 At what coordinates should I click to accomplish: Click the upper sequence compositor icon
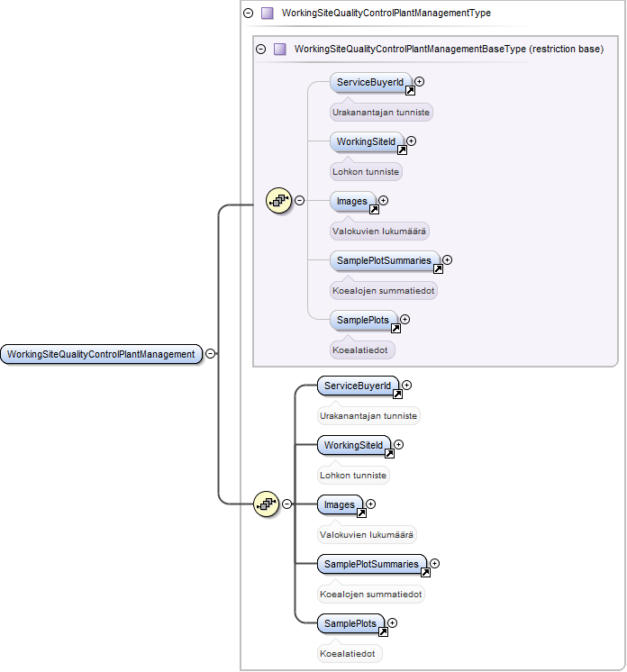point(278,200)
